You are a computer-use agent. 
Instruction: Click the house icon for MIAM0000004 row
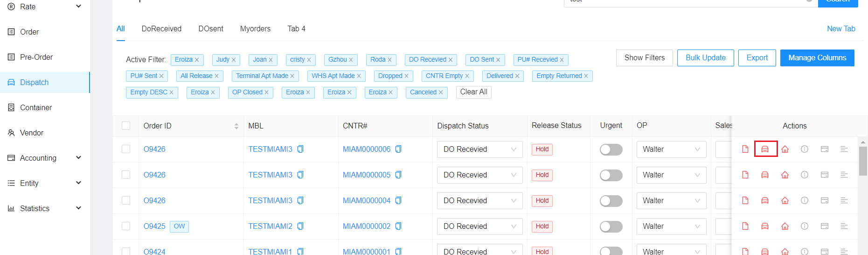[785, 200]
